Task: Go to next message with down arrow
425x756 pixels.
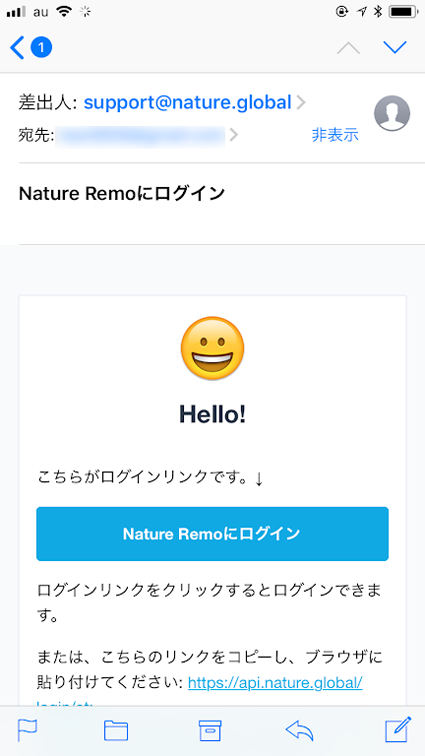Action: (395, 47)
